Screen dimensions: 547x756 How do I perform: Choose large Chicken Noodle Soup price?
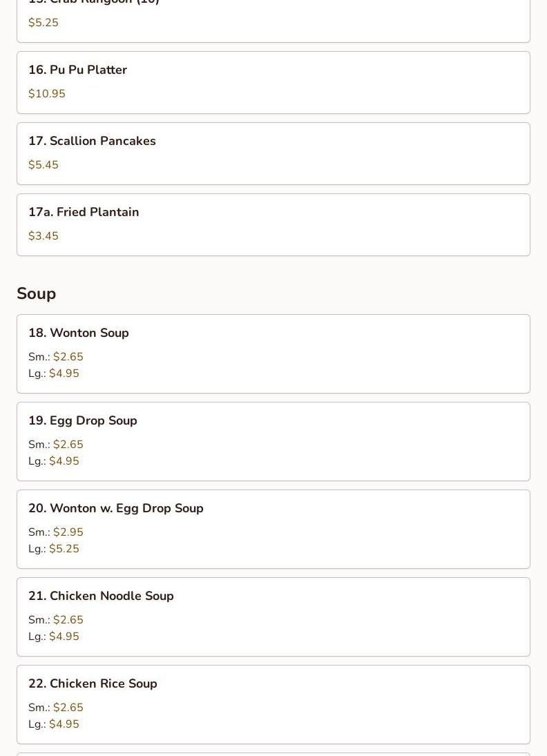click(64, 637)
